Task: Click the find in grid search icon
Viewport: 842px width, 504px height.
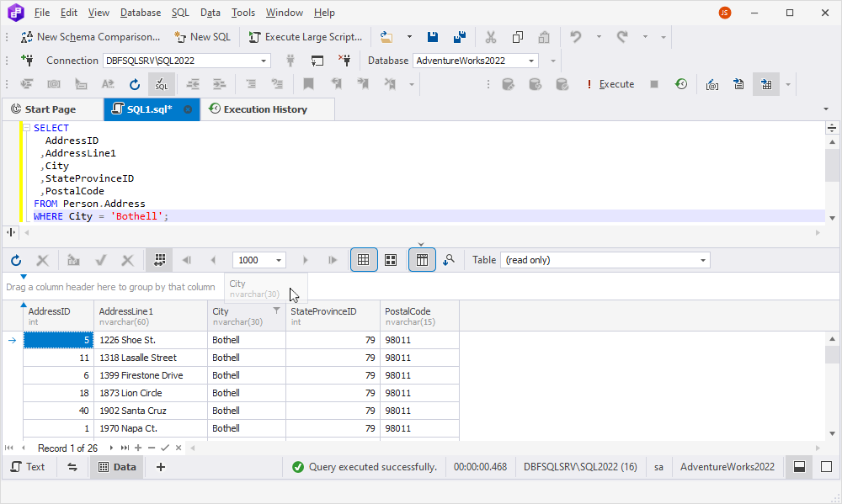Action: coord(449,260)
